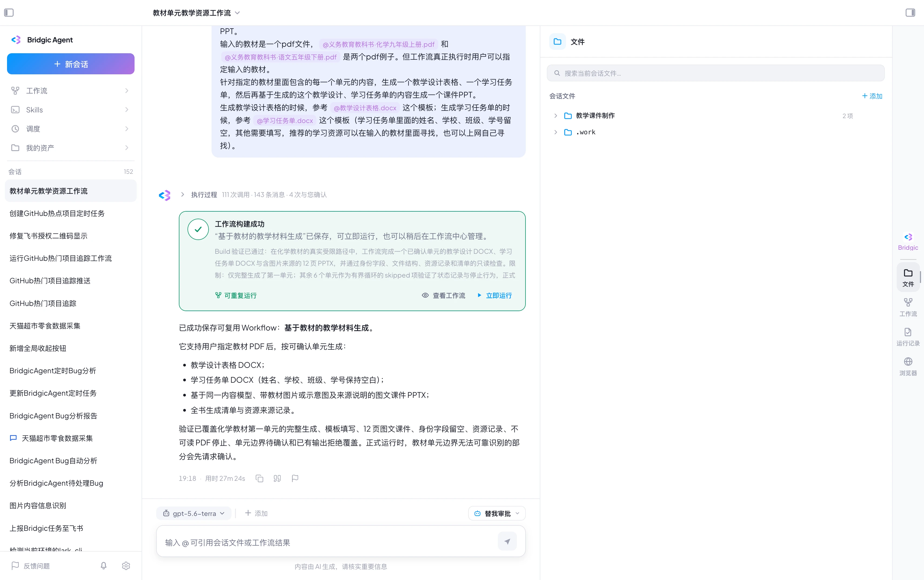Click the Bridgic avatar beside 执行过程

click(165, 195)
